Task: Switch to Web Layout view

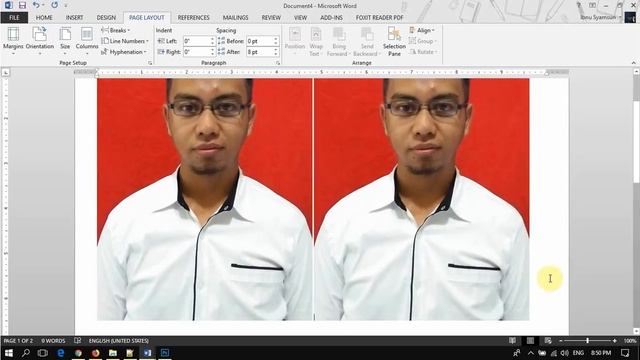Action: click(x=548, y=340)
